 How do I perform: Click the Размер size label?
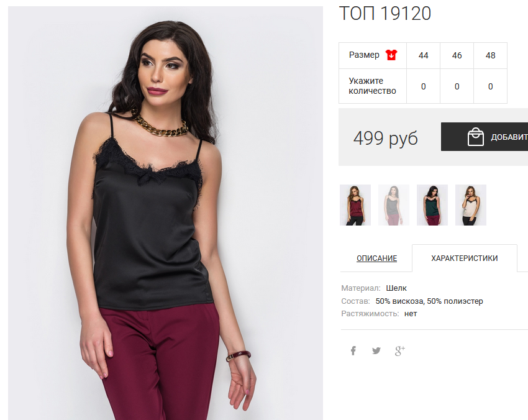point(364,55)
